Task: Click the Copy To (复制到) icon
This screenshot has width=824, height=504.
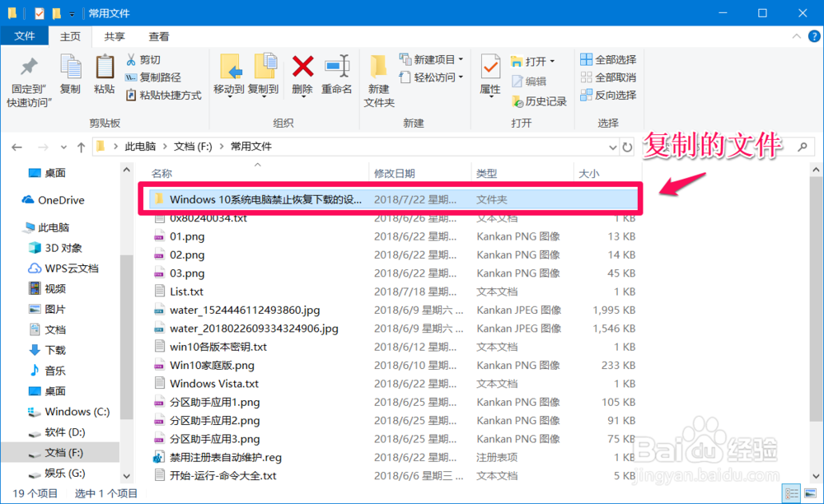Action: click(x=265, y=67)
